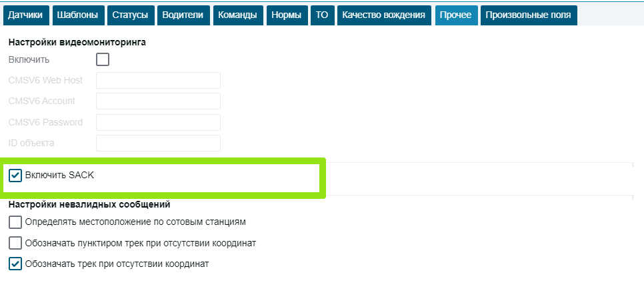Click the Настройки невалидных сообщений heading

(89, 204)
